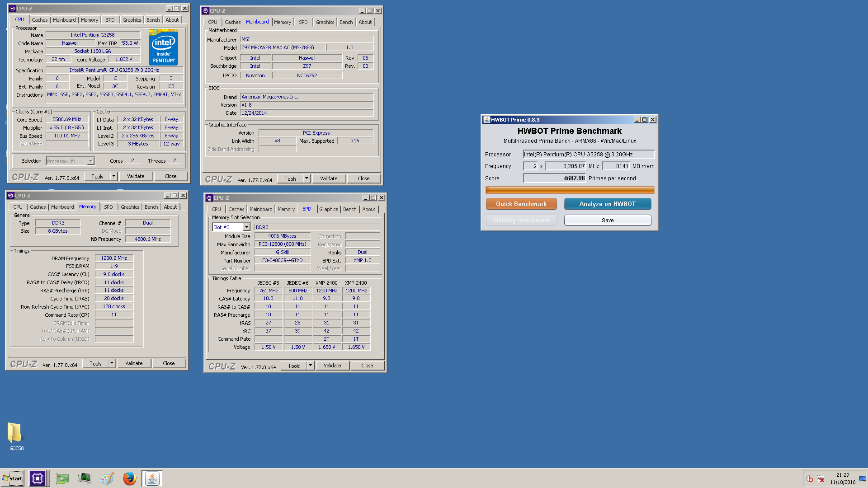Click the F3-2400C9-4GTXD part number
Screen dimensions: 868x488
coord(283,260)
